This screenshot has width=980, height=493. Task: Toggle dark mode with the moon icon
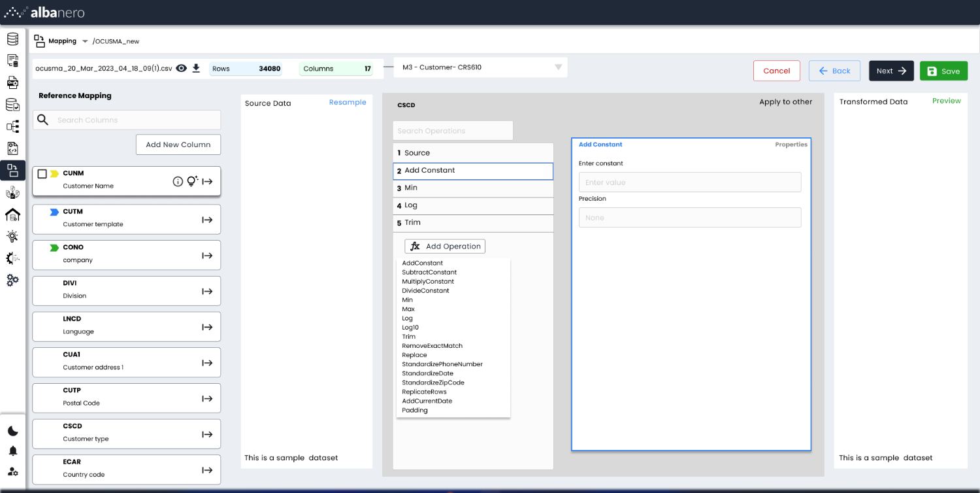(x=13, y=431)
